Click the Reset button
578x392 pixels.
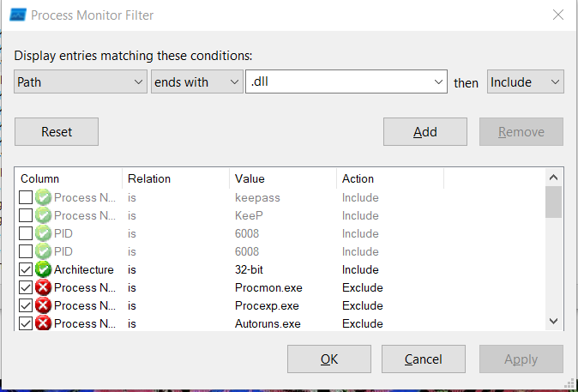pos(57,132)
